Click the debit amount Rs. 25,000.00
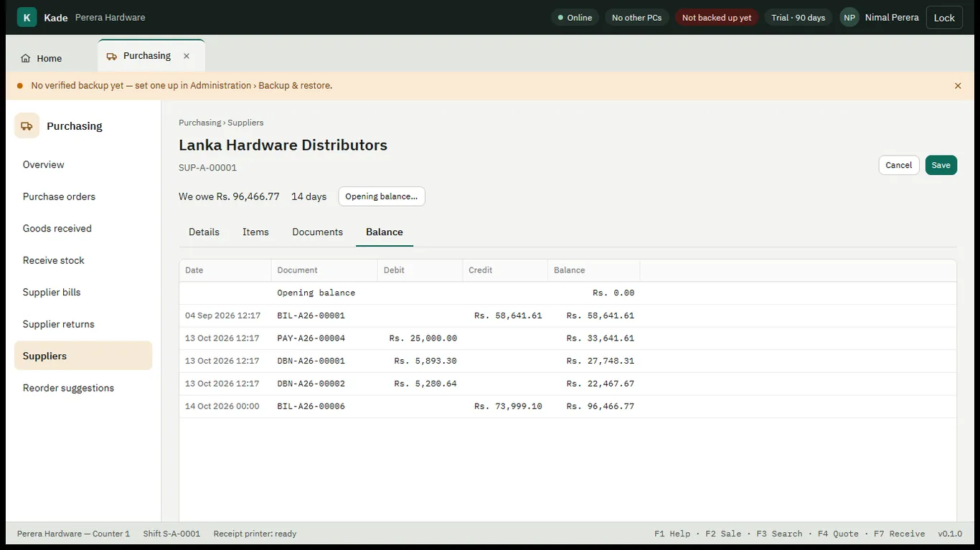This screenshot has width=980, height=550. click(423, 338)
